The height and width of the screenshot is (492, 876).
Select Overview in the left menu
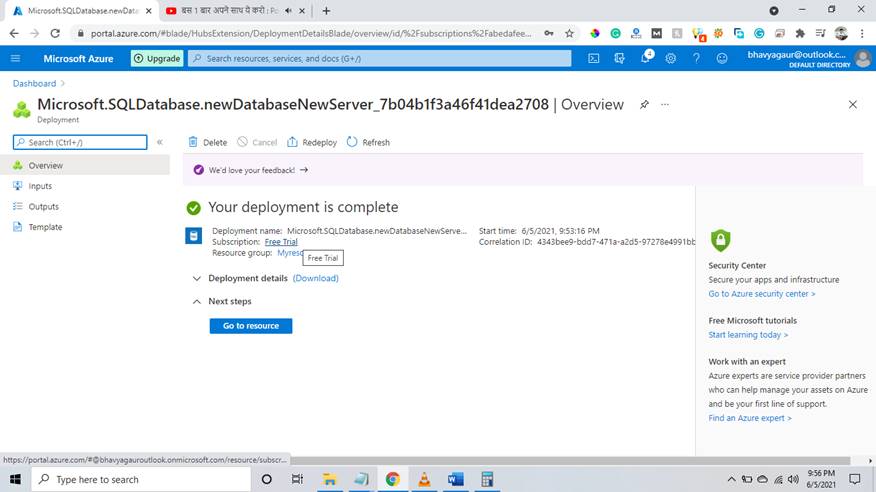pos(85,165)
